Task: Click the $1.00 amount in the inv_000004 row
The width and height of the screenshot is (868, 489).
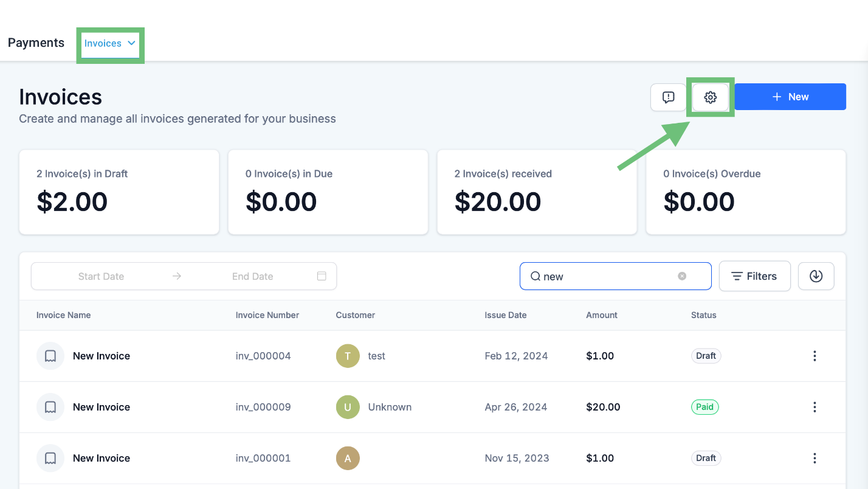Action: click(600, 356)
